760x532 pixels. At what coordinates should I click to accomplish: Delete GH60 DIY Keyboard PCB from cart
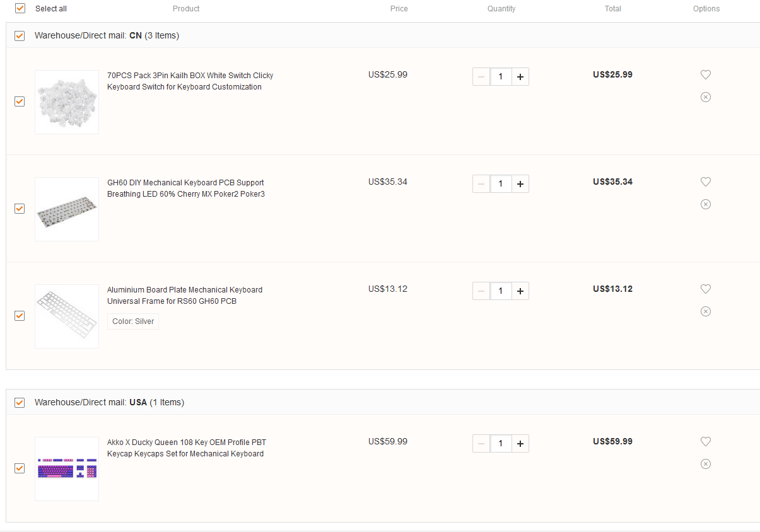point(706,204)
